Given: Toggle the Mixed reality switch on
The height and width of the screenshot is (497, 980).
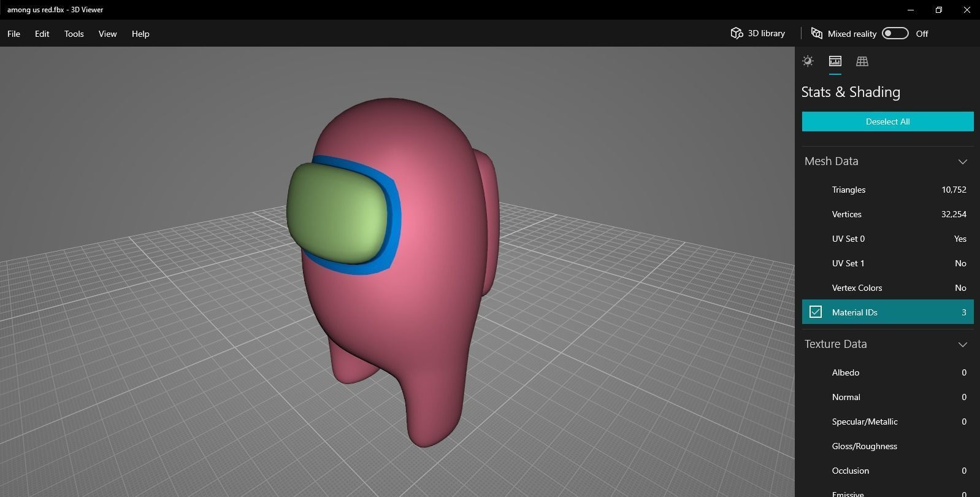Looking at the screenshot, I should tap(895, 33).
